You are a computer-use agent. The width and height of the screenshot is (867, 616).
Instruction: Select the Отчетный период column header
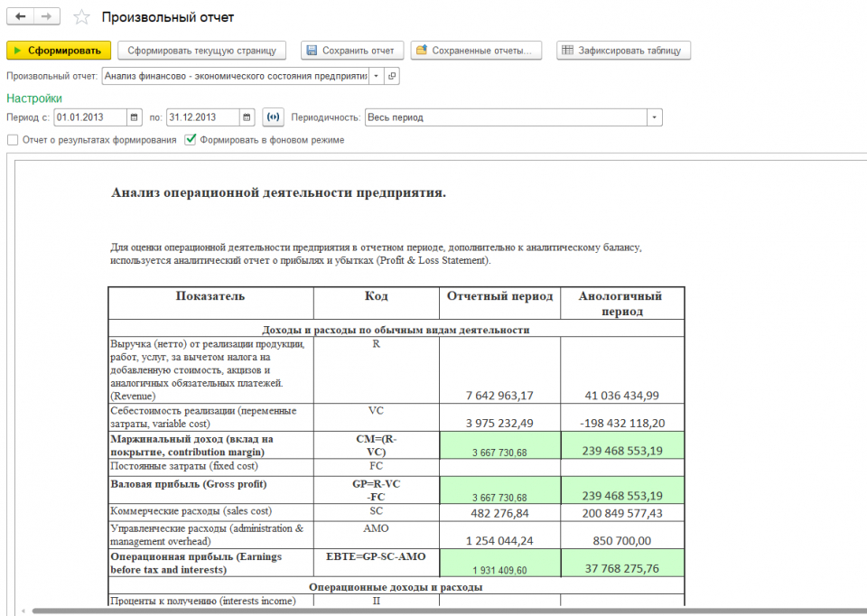(499, 303)
